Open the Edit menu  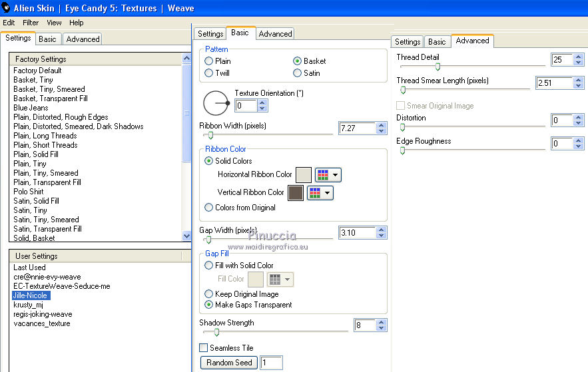click(x=9, y=23)
